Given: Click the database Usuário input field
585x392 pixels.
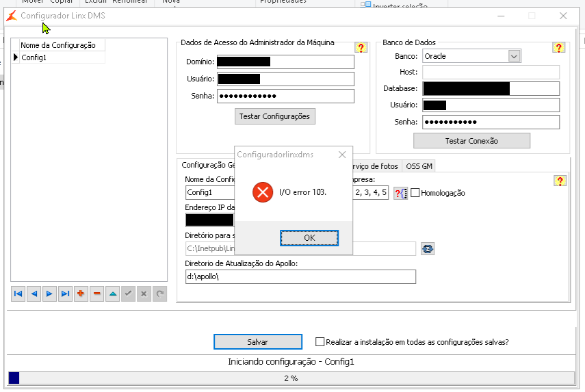Looking at the screenshot, I should (491, 105).
